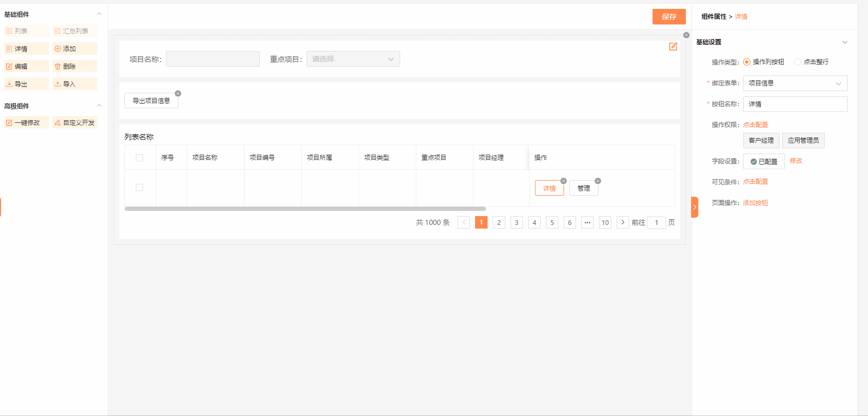Click 添加按钮 link for 页面操作
This screenshot has height=416, width=868.
coord(756,203)
